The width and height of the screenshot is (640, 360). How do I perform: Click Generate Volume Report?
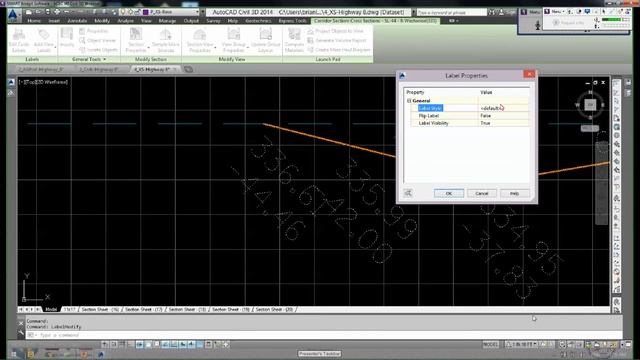[x=337, y=40]
